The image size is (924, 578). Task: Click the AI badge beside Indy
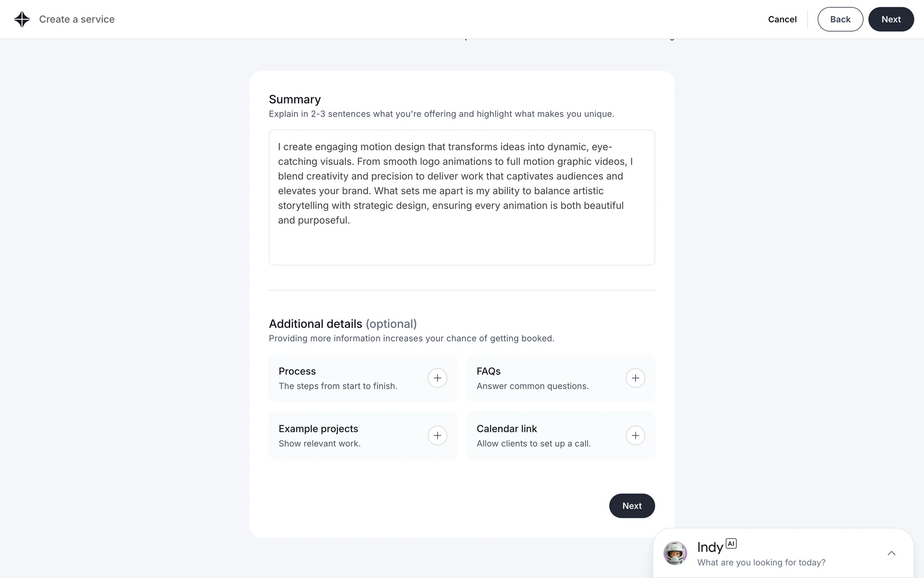tap(731, 544)
